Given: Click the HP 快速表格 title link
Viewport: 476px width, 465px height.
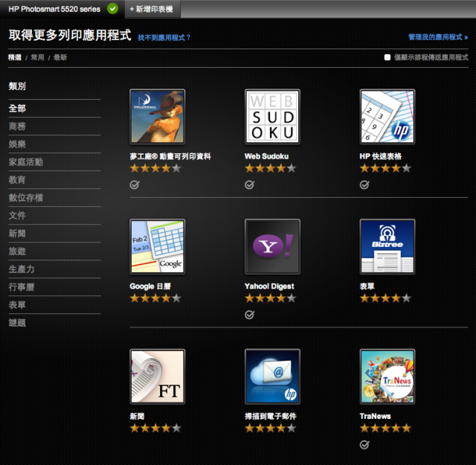Looking at the screenshot, I should point(381,156).
